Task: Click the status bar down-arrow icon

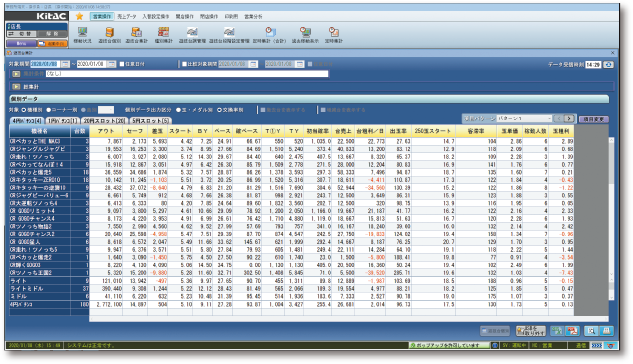Action: pos(610,346)
